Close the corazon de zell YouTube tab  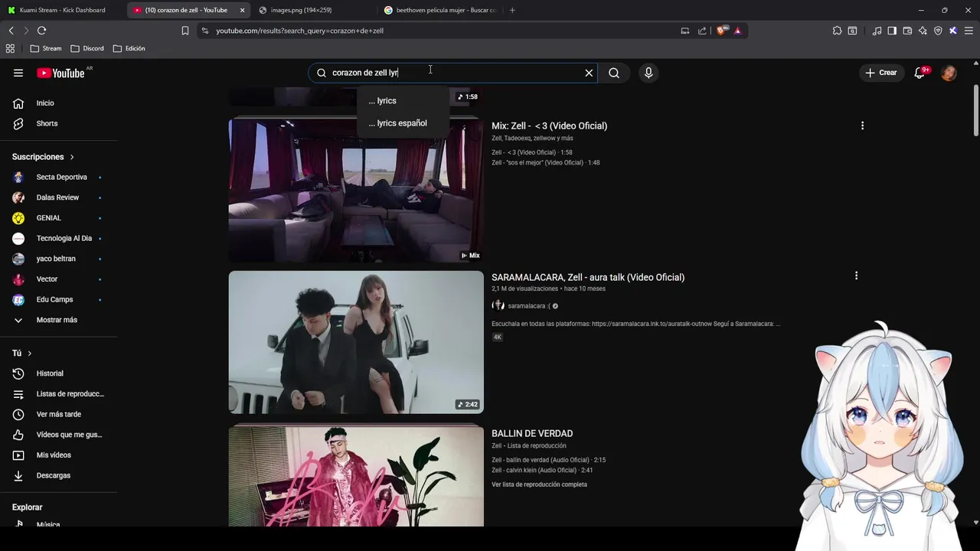point(242,10)
